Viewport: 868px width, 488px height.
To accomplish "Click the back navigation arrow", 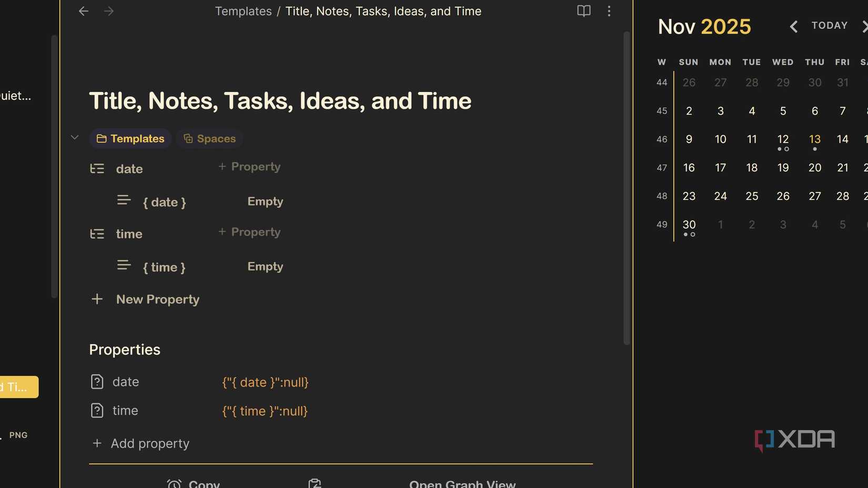I will [x=83, y=11].
